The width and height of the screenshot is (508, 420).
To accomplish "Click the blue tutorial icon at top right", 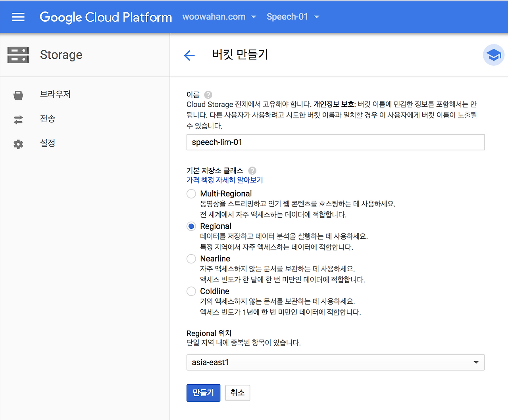I will [x=493, y=55].
